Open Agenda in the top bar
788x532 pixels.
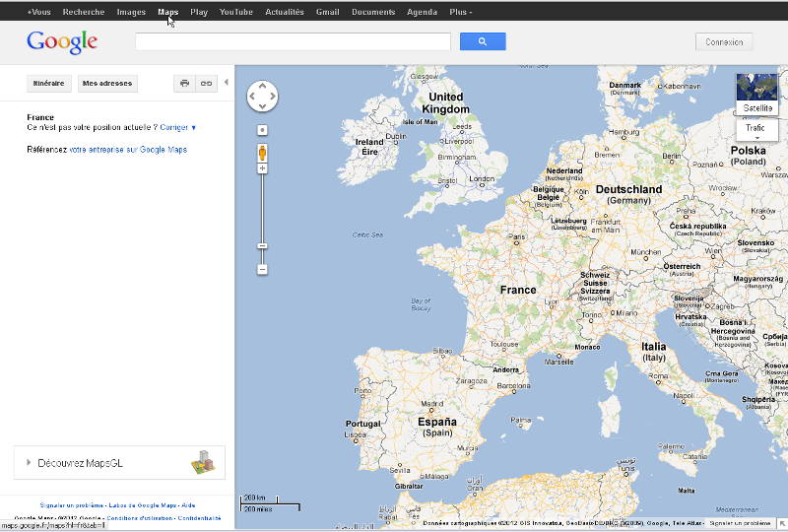(422, 12)
